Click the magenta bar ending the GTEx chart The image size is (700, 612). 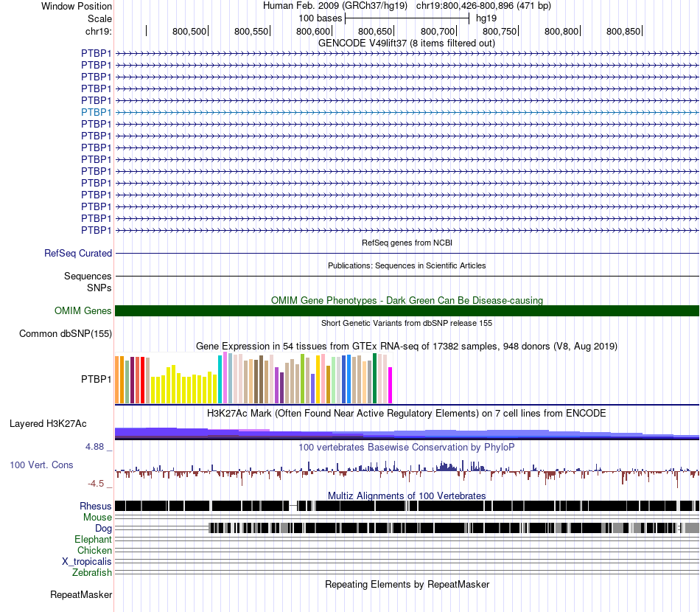coord(391,386)
